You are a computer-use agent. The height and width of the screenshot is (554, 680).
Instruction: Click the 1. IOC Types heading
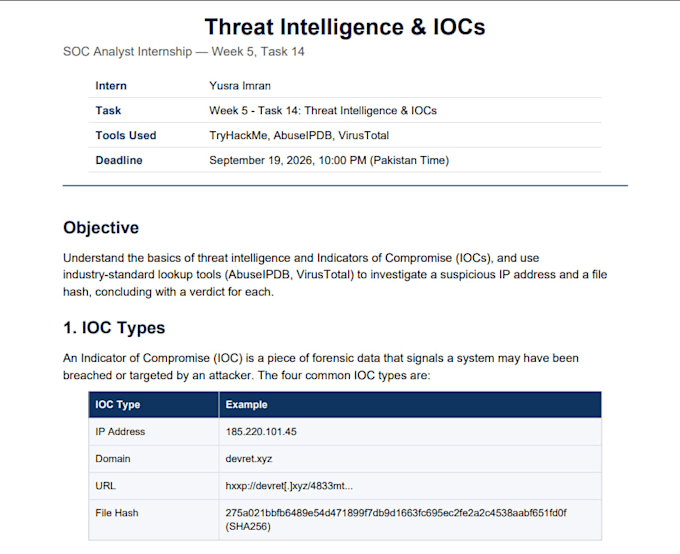click(114, 328)
